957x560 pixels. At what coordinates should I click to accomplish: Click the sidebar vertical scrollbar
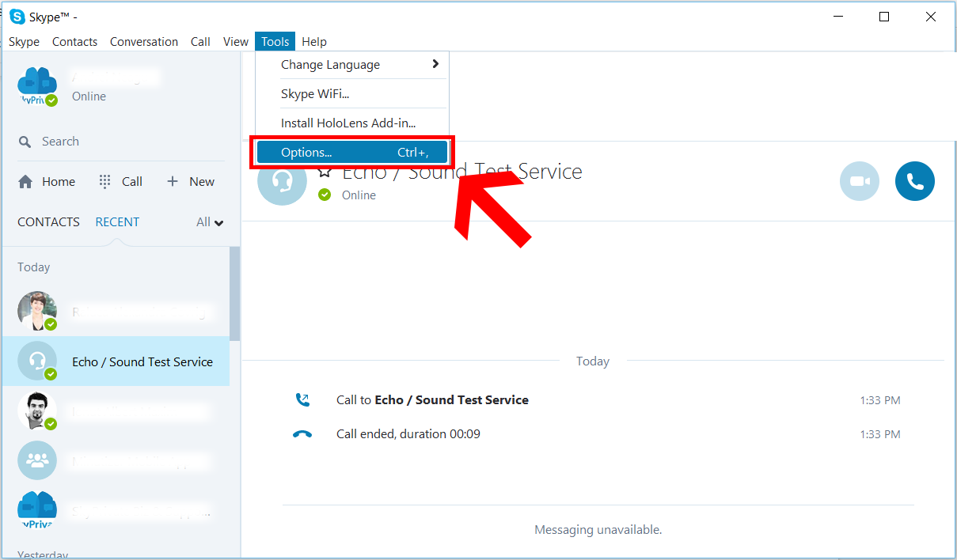click(x=234, y=293)
